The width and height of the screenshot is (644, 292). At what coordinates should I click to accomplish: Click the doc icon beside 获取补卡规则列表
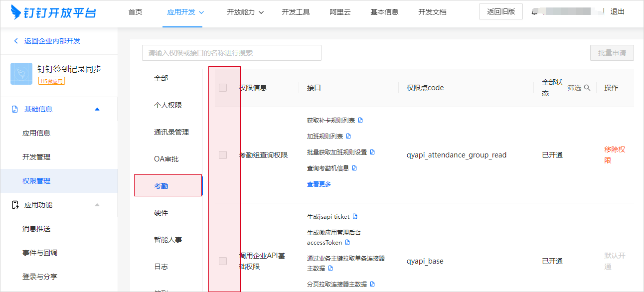361,120
